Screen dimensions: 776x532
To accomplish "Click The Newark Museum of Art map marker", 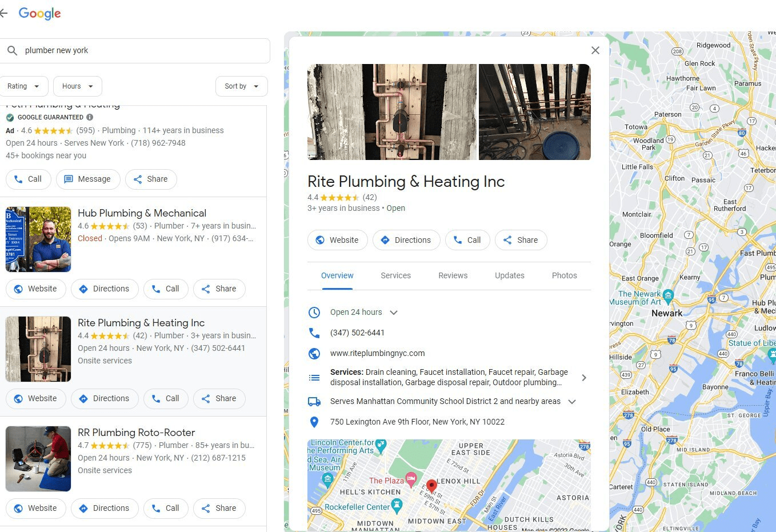I will pyautogui.click(x=668, y=295).
